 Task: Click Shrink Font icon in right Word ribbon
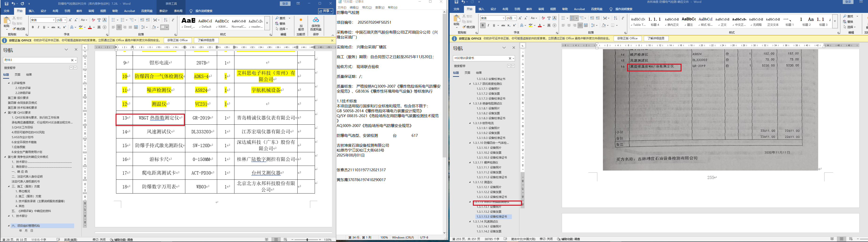526,18
